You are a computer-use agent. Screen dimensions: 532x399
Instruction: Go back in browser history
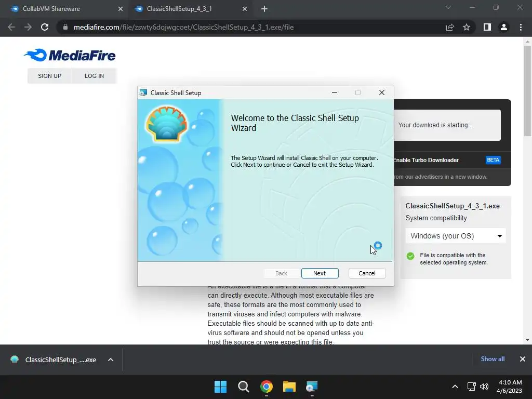11,27
